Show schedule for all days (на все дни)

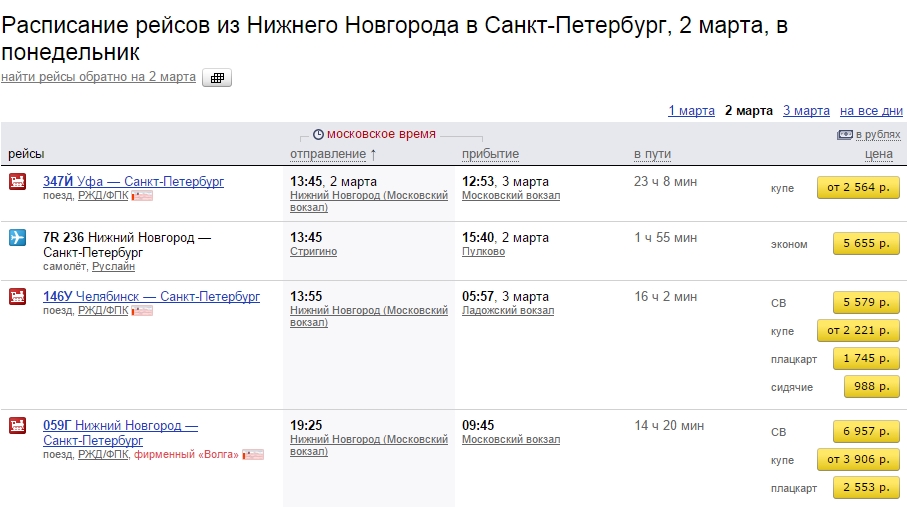pyautogui.click(x=871, y=111)
